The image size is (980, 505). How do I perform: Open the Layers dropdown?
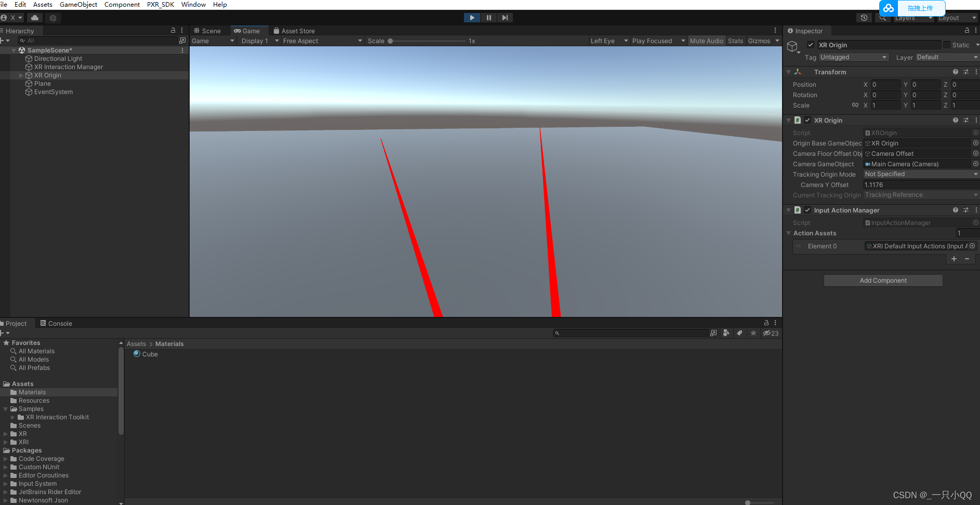[x=913, y=18]
